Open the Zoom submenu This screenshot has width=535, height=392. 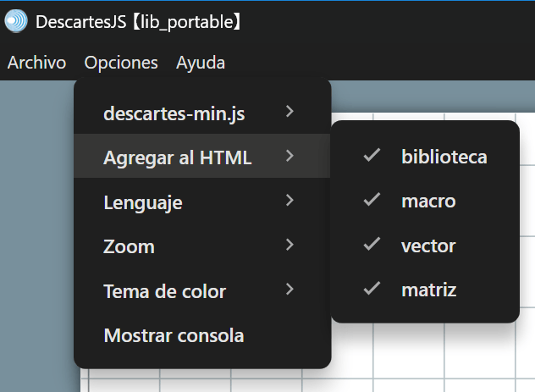point(129,247)
